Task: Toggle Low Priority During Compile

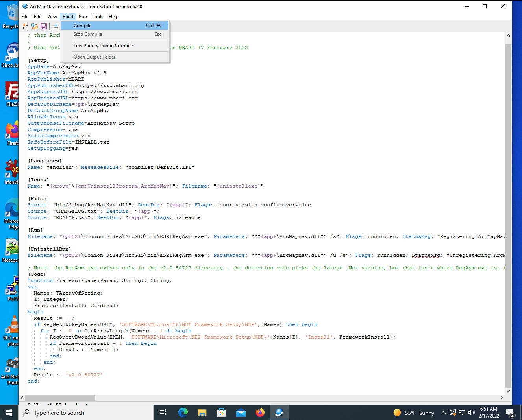Action: point(115,46)
